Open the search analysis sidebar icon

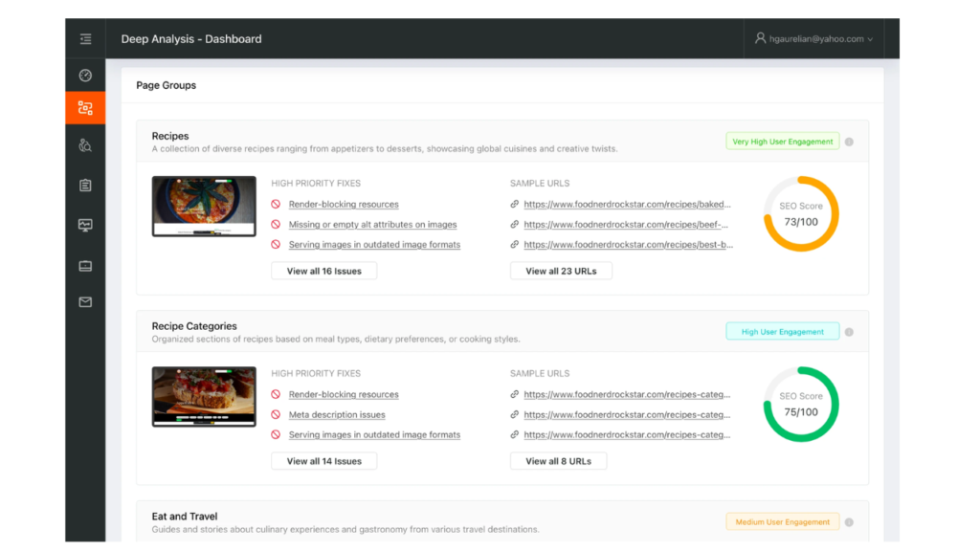click(85, 145)
